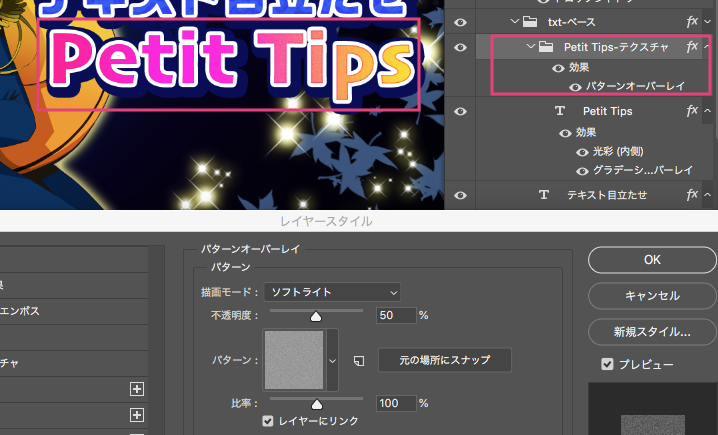This screenshot has width=718, height=435.
Task: Click 元の場所にスナップ button
Action: (445, 360)
